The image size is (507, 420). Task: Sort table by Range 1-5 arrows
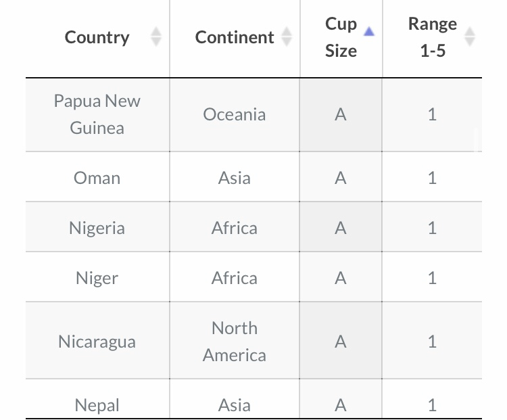click(x=470, y=37)
